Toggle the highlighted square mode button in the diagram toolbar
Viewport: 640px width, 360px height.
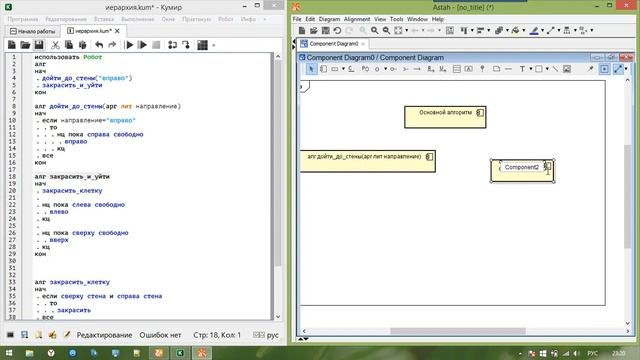[x=604, y=69]
